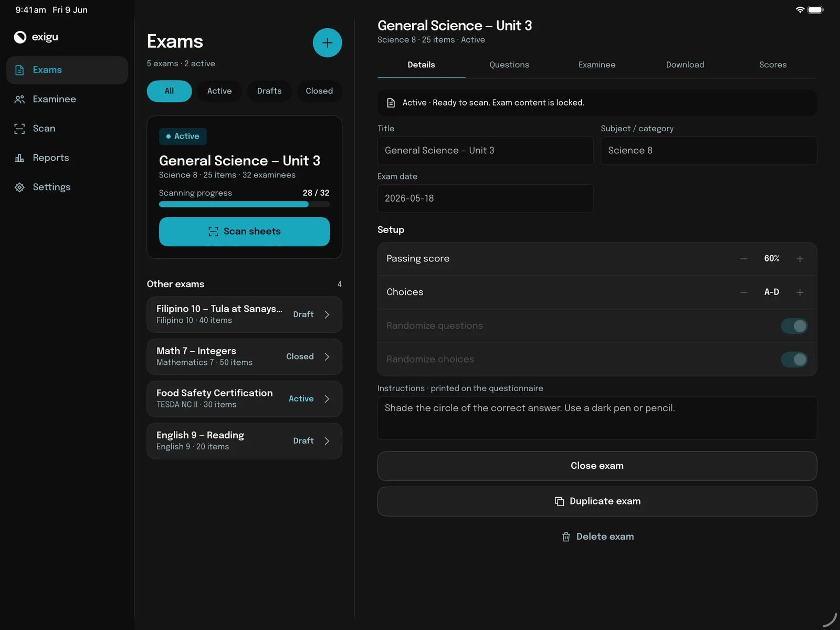
Task: Click the Scan sheets button
Action: click(x=244, y=232)
